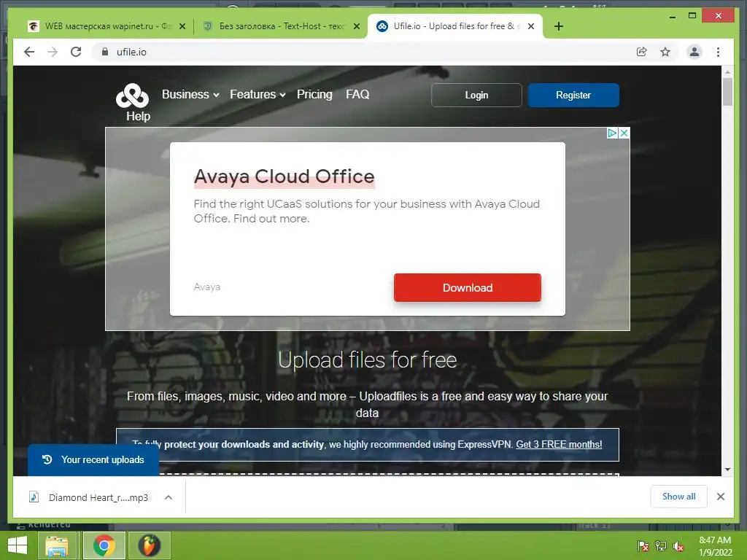The height and width of the screenshot is (560, 747).
Task: Open the Chrome profile avatar menu
Action: pyautogui.click(x=694, y=52)
